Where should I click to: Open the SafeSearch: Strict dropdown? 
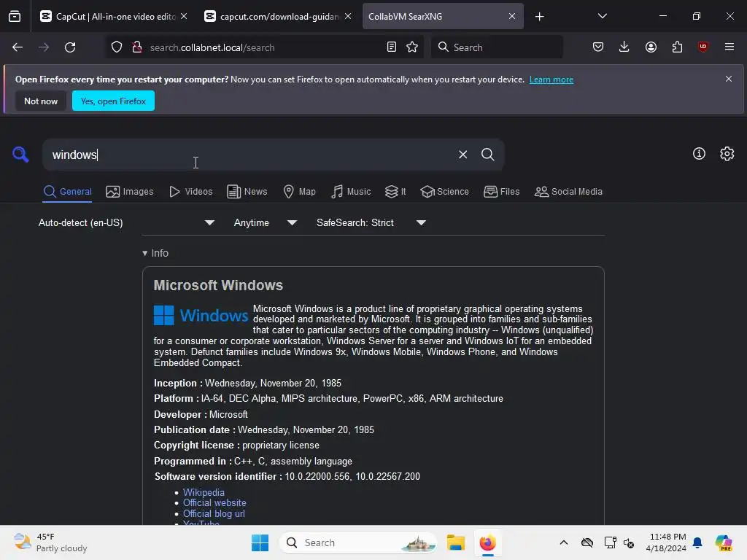pos(371,222)
